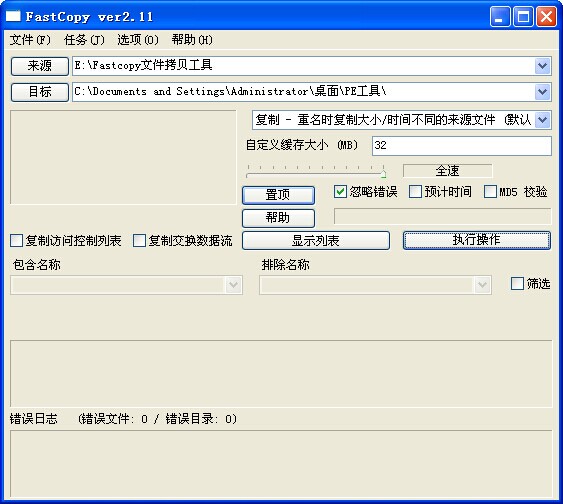The height and width of the screenshot is (504, 563).
Task: Click the FastCopy title bar app icon
Action: (13, 17)
